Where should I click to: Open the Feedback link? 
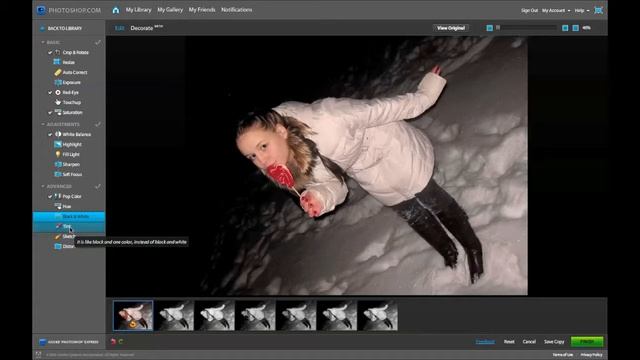485,342
